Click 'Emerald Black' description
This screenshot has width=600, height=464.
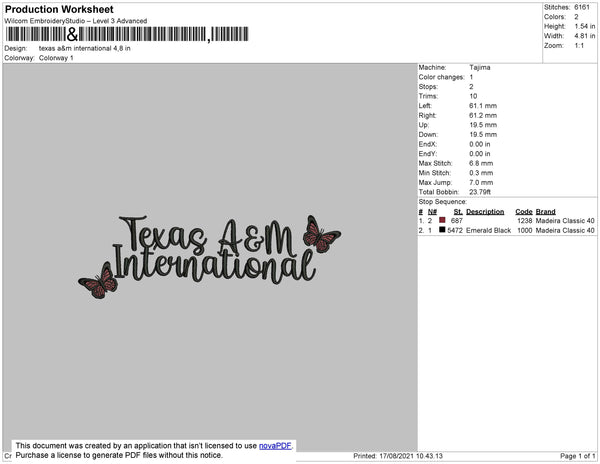coord(489,230)
